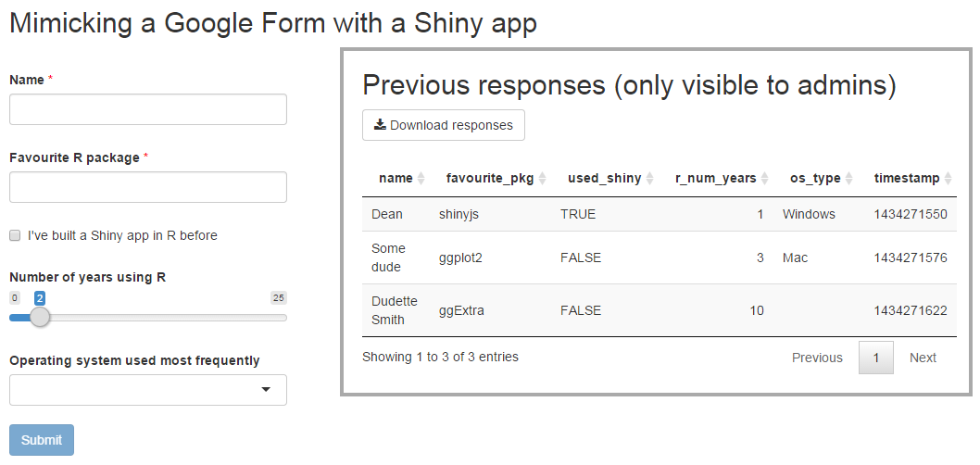980x465 pixels.
Task: Focus the Name text field
Action: (148, 109)
